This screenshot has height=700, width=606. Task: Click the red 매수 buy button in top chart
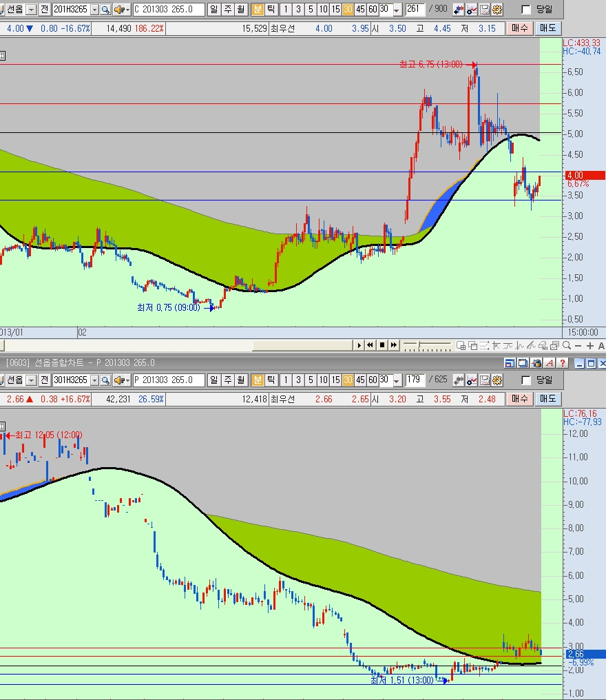(x=520, y=28)
